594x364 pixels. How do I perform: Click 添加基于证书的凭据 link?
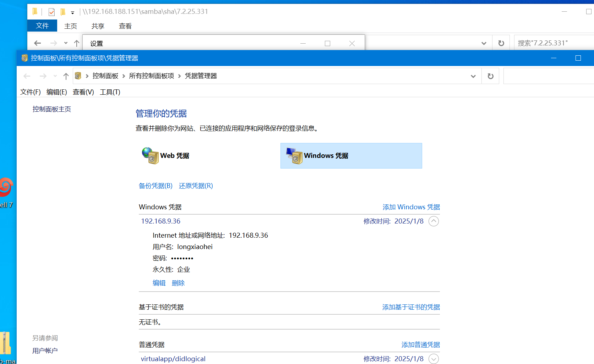[411, 307]
